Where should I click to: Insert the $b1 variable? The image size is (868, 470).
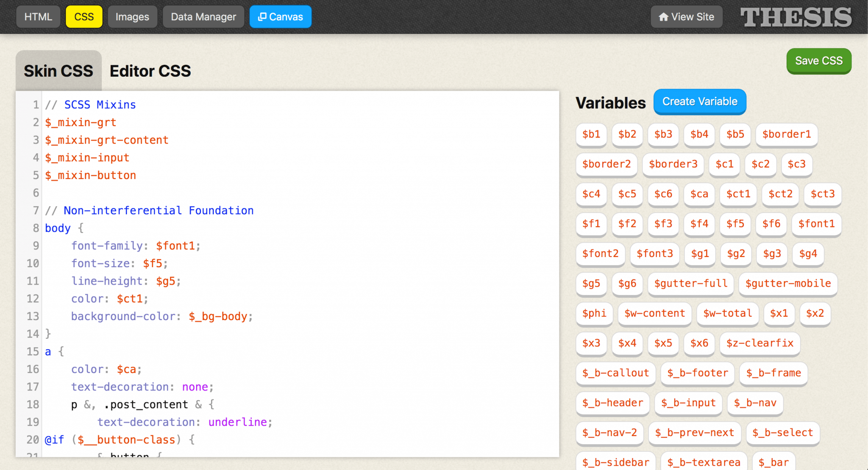tap(591, 135)
